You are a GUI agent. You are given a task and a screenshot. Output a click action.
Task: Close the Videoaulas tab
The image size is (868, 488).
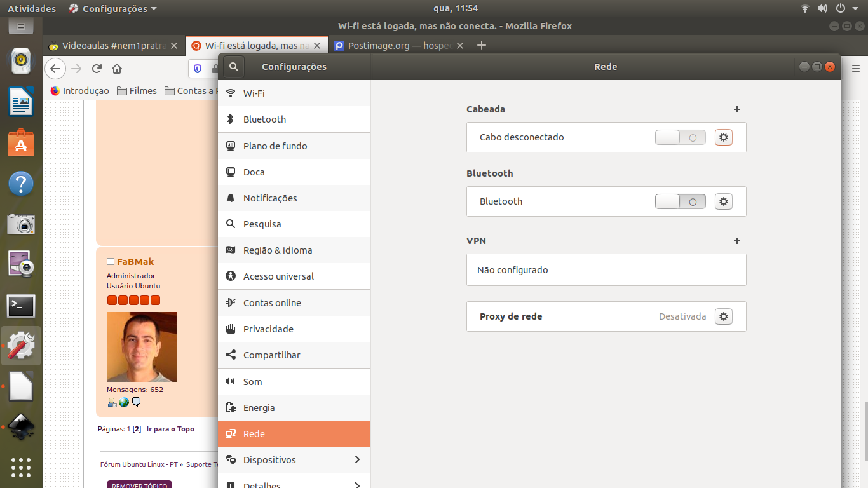[x=174, y=46]
